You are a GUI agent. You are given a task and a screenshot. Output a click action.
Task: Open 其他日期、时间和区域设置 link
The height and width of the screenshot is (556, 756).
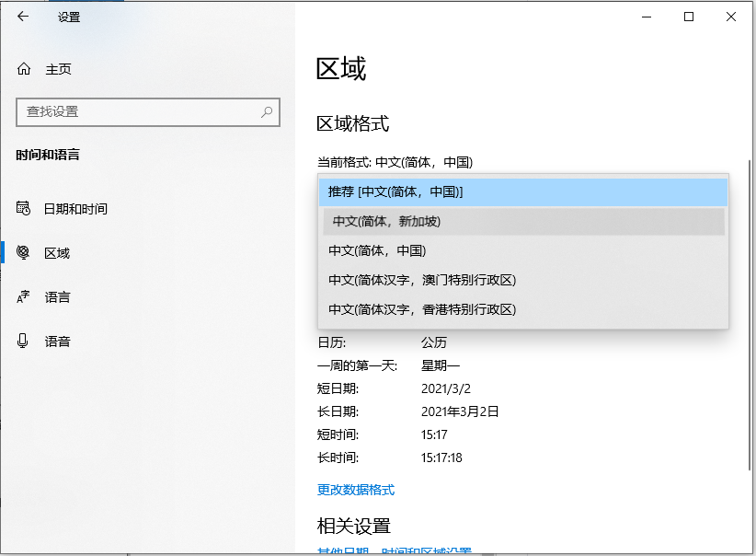coord(394,551)
